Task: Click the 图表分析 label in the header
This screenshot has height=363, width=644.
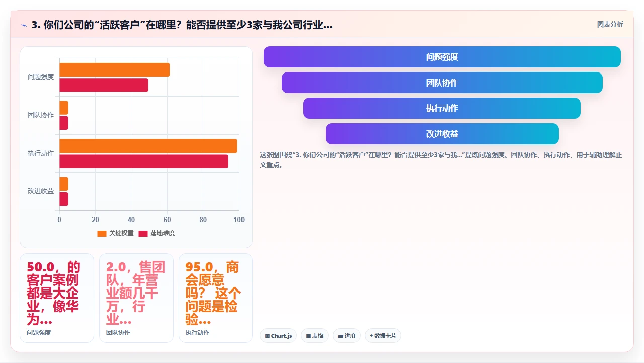Action: [x=610, y=24]
